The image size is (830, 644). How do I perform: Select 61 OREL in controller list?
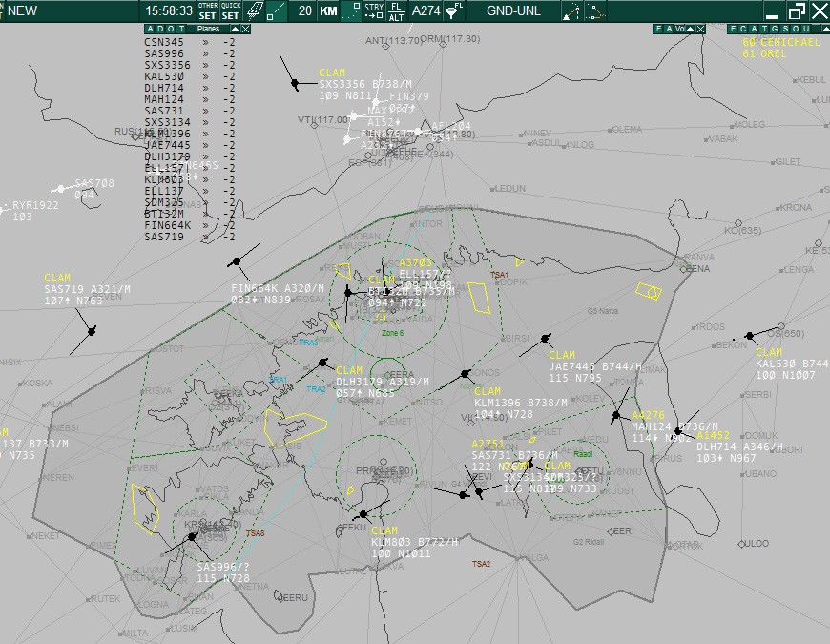pos(764,54)
